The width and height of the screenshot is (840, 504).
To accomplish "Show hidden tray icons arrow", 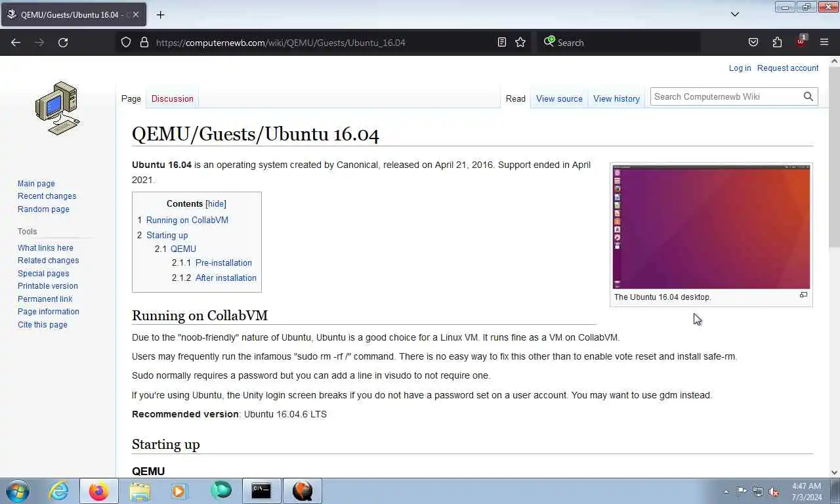I will point(726,492).
